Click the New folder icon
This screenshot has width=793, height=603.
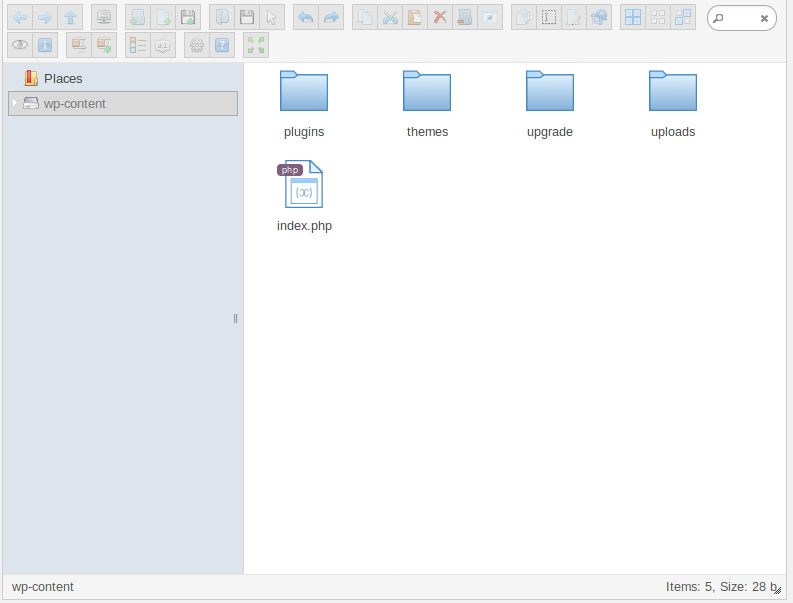click(137, 17)
